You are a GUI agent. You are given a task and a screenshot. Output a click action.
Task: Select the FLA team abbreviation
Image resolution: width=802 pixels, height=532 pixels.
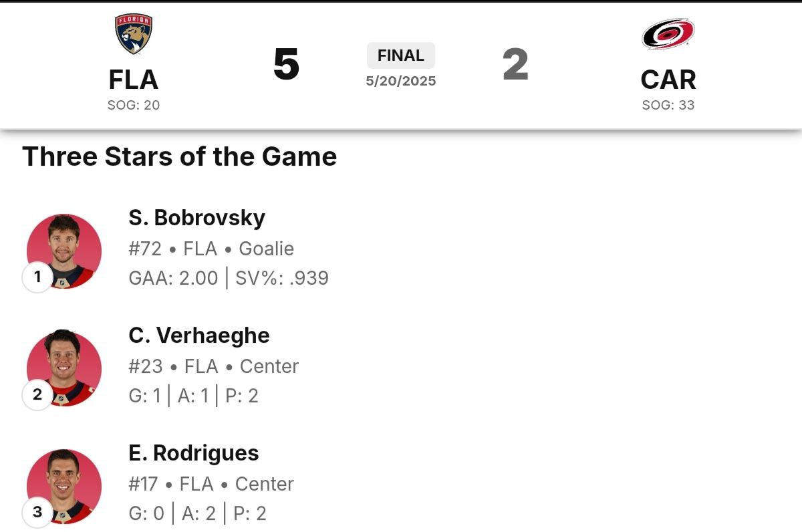[x=134, y=80]
